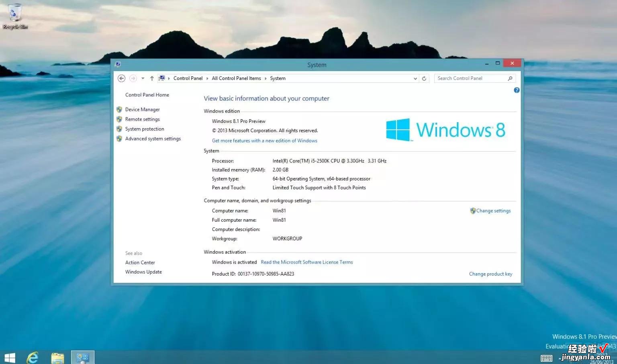Click 'Windows 8.1 Pro Preview' edition text in window
Image resolution: width=617 pixels, height=364 pixels.
point(239,121)
